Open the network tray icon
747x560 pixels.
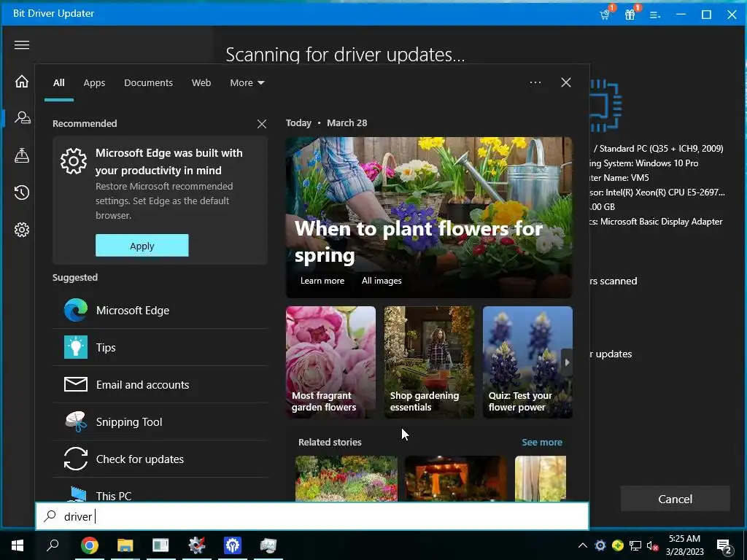(x=635, y=545)
